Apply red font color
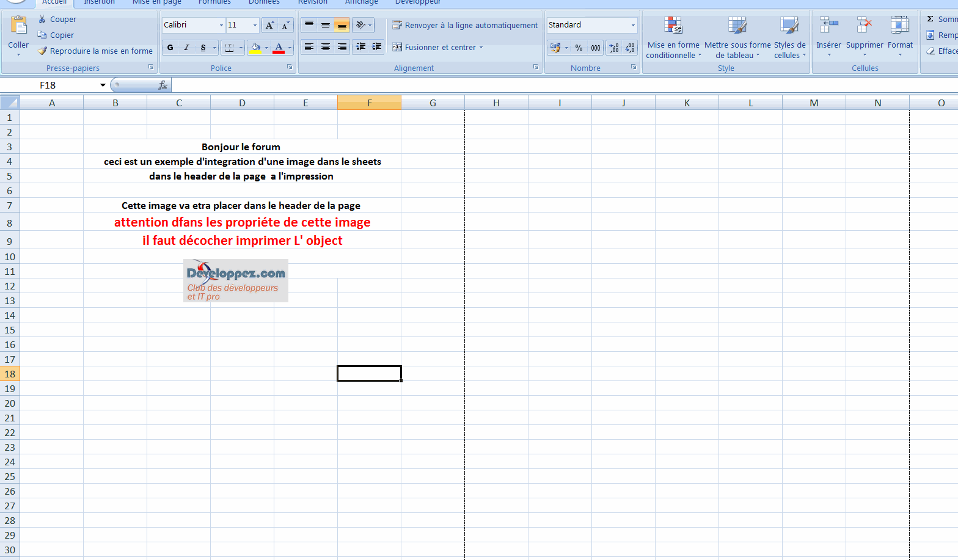Viewport: 958px width, 560px height. pyautogui.click(x=279, y=48)
